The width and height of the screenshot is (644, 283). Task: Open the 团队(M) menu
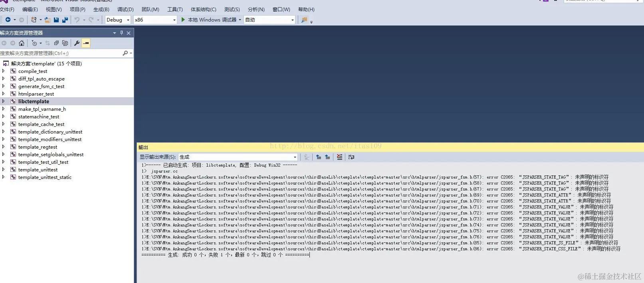click(150, 9)
